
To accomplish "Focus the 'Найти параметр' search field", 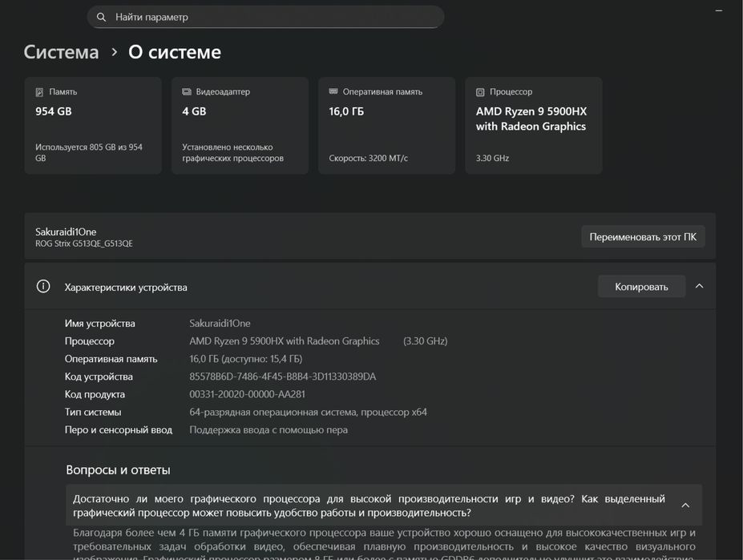I will [265, 17].
